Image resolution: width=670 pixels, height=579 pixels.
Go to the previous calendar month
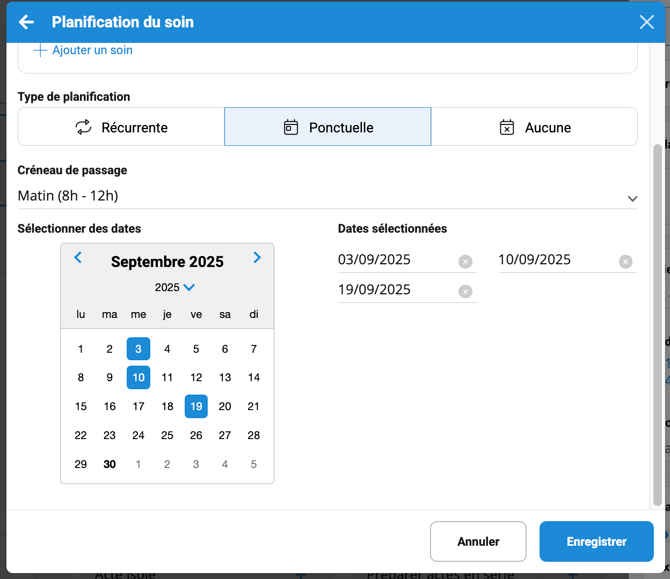[78, 258]
